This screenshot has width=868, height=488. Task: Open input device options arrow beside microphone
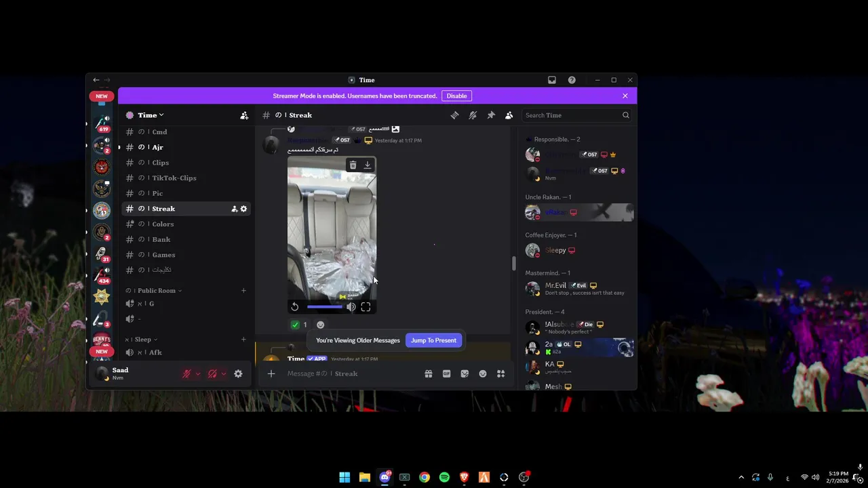coord(197,373)
